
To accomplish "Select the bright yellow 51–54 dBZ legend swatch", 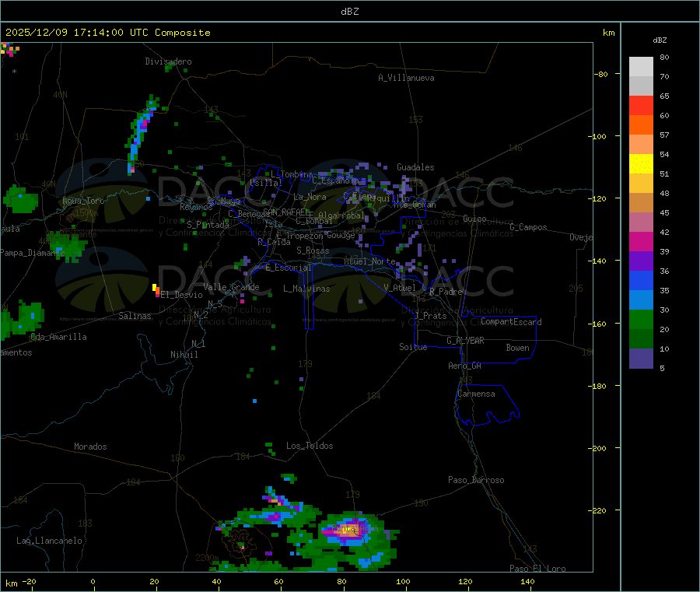I will 641,164.
